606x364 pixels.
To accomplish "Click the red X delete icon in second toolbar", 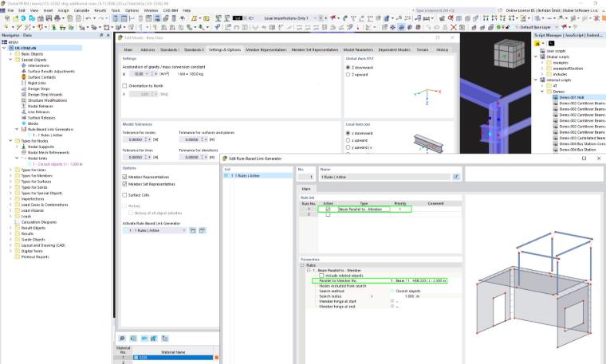I will (x=454, y=27).
